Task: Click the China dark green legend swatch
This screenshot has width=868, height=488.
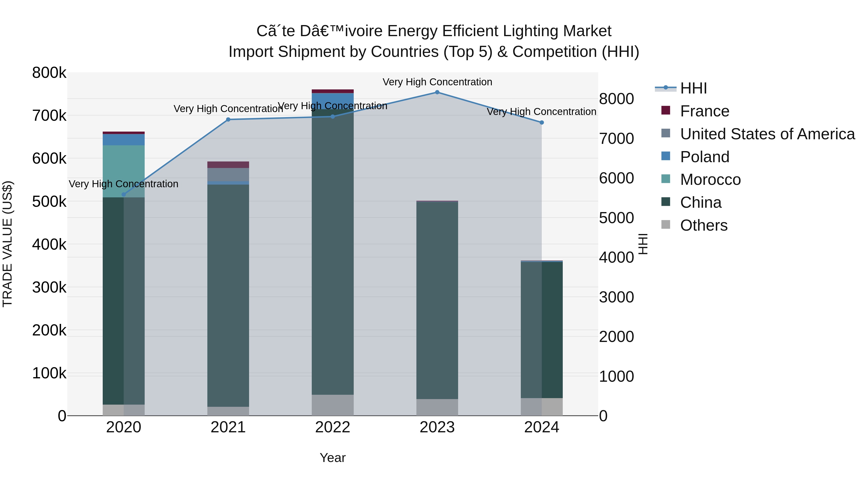Action: tap(666, 201)
